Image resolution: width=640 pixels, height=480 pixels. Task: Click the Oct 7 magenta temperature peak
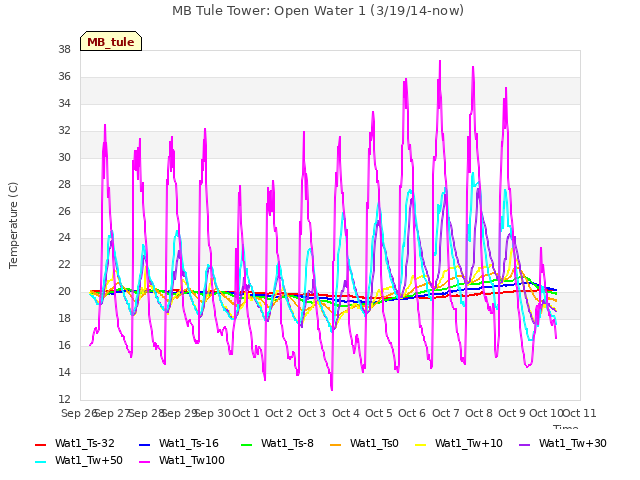point(440,61)
